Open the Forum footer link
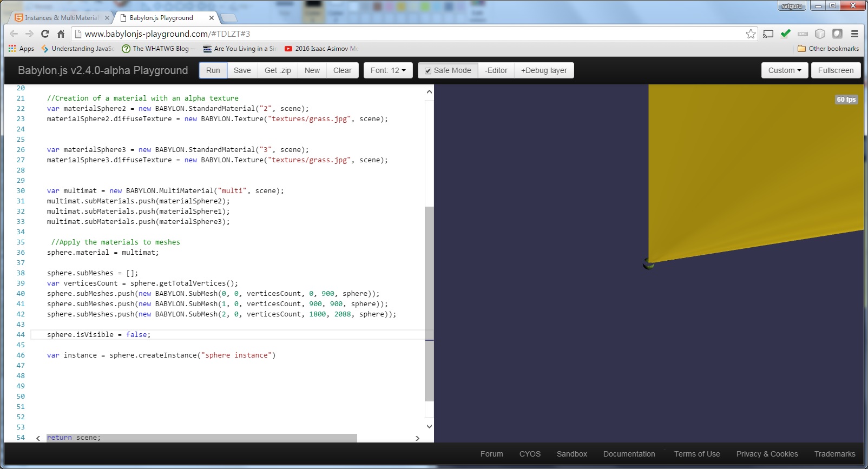The height and width of the screenshot is (469, 868). 492,454
